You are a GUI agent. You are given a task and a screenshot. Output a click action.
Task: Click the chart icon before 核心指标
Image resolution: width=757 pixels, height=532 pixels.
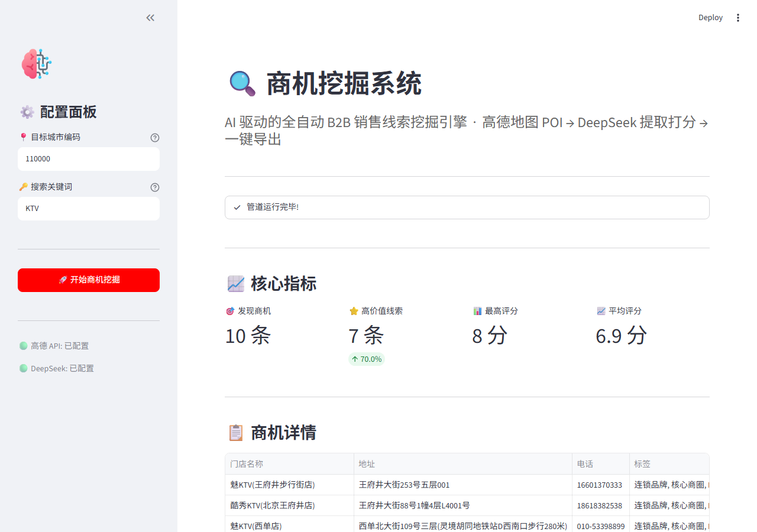pyautogui.click(x=236, y=284)
